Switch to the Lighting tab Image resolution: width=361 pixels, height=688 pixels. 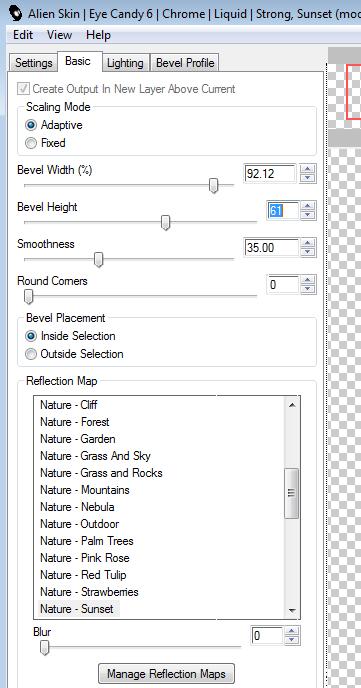pos(125,63)
